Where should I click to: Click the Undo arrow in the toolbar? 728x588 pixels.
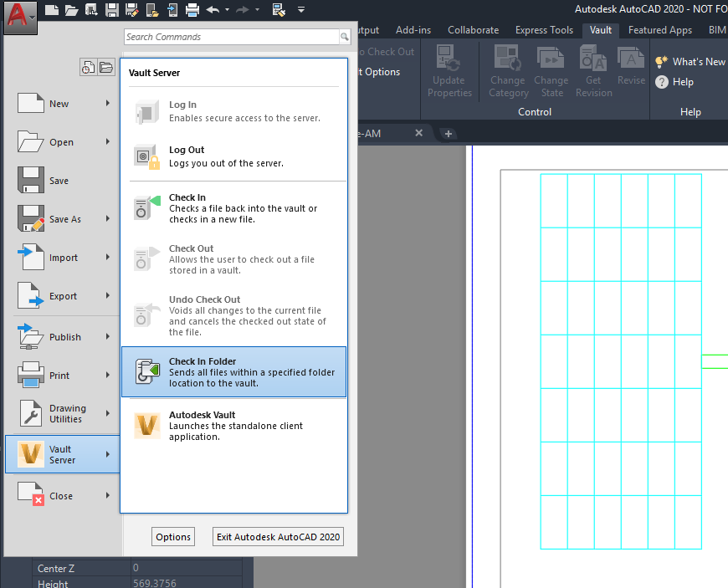[212, 11]
